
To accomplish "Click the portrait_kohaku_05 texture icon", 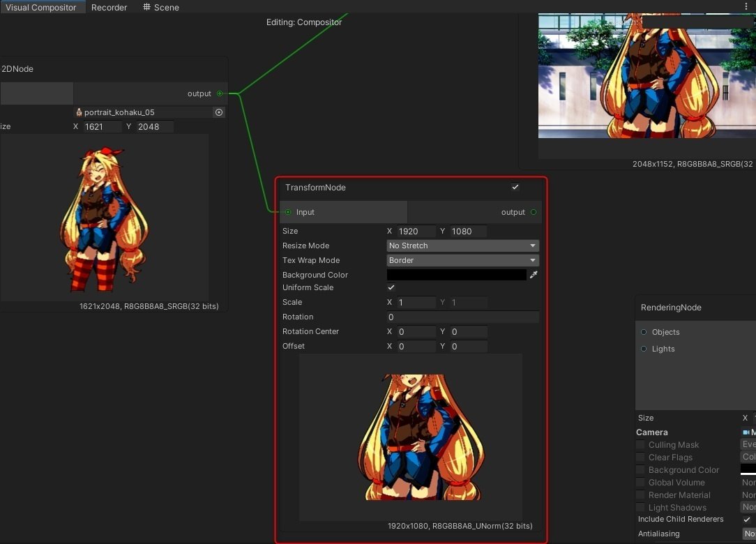I will pos(79,112).
